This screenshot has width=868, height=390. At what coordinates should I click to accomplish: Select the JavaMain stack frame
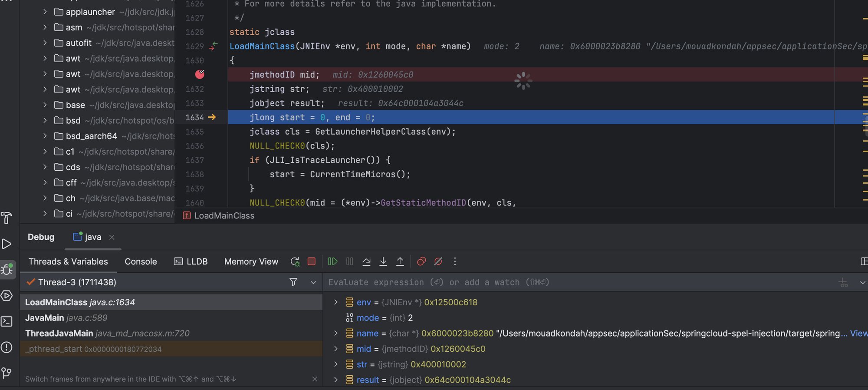coord(44,318)
